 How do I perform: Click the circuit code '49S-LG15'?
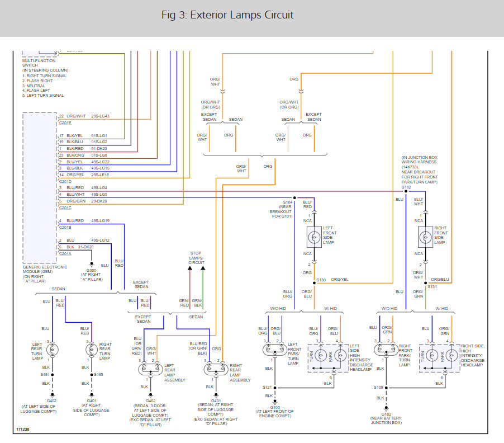pos(100,168)
